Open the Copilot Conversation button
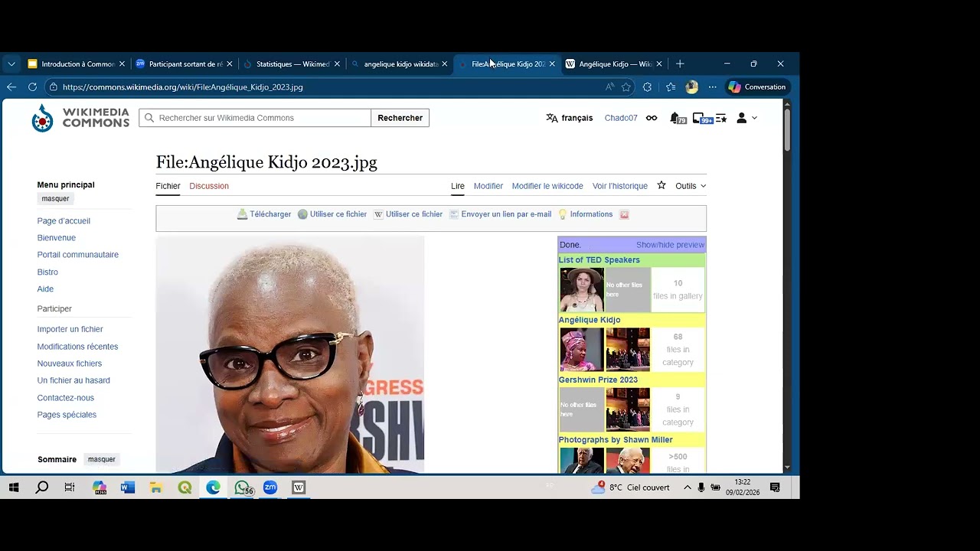Viewport: 980px width, 551px height. point(757,87)
